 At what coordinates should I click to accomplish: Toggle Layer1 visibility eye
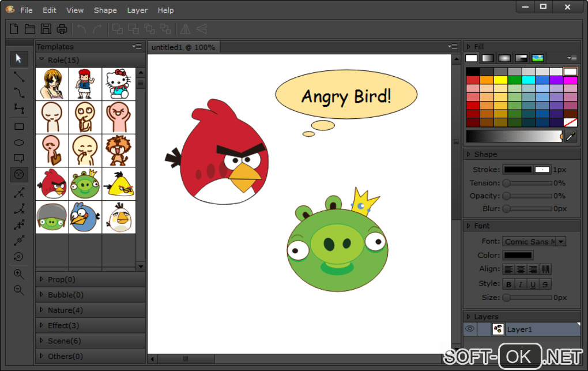tap(469, 329)
